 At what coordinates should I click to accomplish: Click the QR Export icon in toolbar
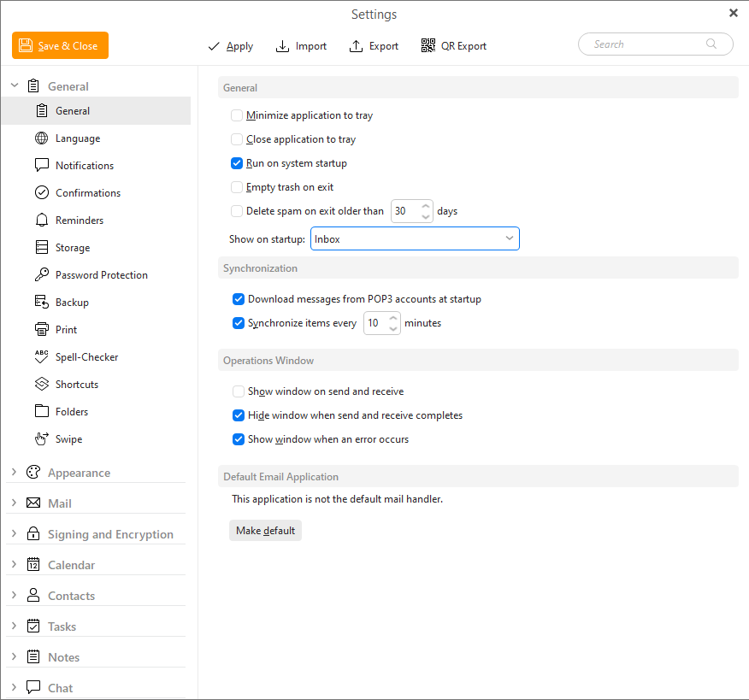428,46
